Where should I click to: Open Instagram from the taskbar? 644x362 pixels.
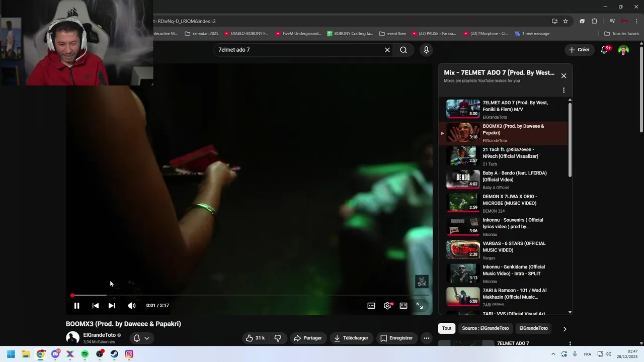(x=129, y=354)
